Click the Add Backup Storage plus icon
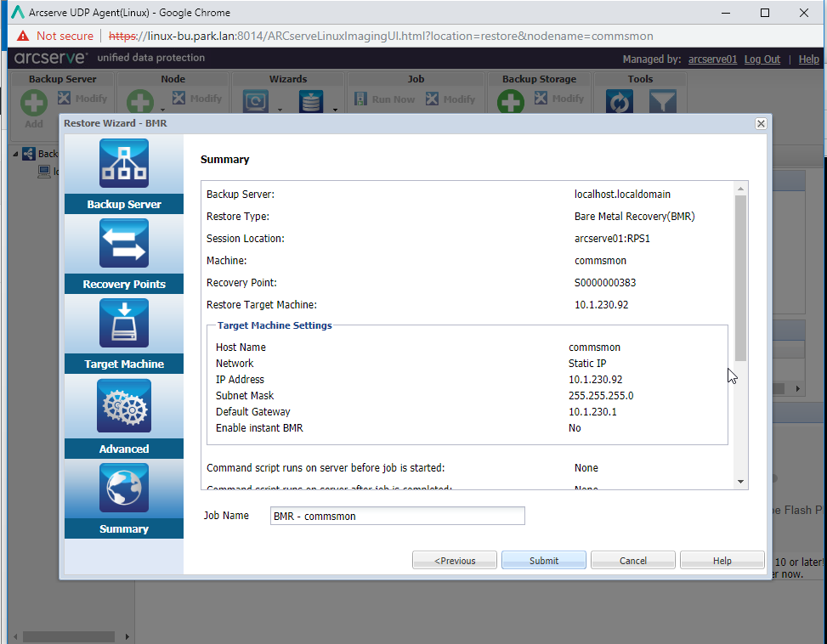The width and height of the screenshot is (827, 644). coord(511,102)
